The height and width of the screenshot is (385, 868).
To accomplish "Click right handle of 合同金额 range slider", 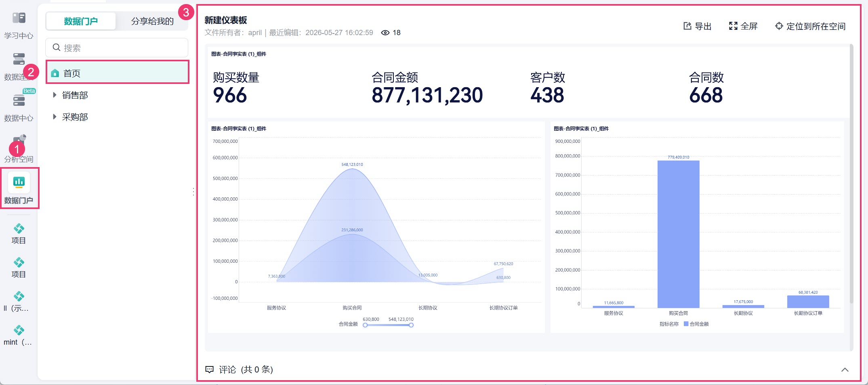I will click(x=411, y=325).
